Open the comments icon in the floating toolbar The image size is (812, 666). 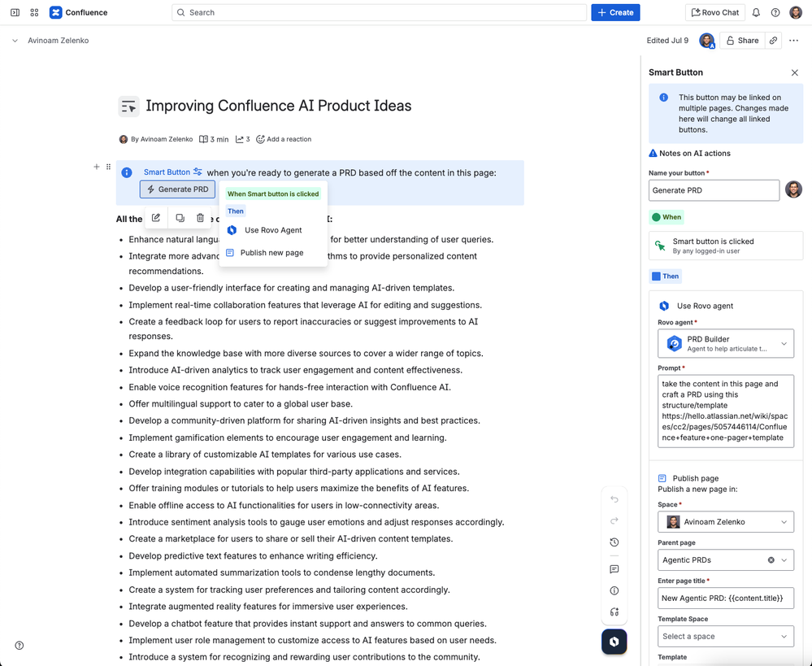click(x=614, y=569)
